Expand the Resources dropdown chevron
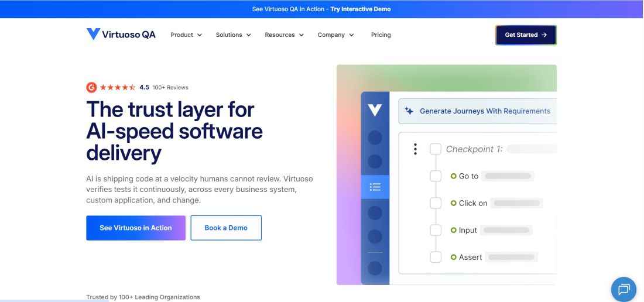The width and height of the screenshot is (644, 302). pyautogui.click(x=301, y=35)
